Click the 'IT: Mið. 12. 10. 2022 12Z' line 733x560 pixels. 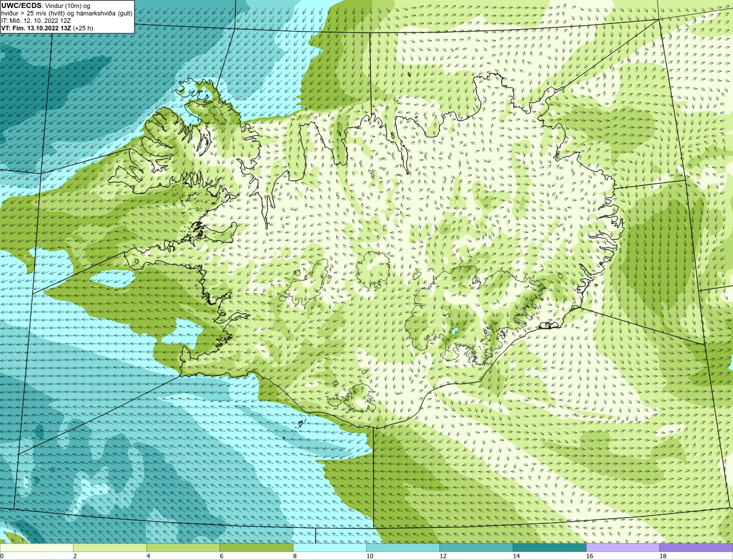pyautogui.click(x=36, y=21)
